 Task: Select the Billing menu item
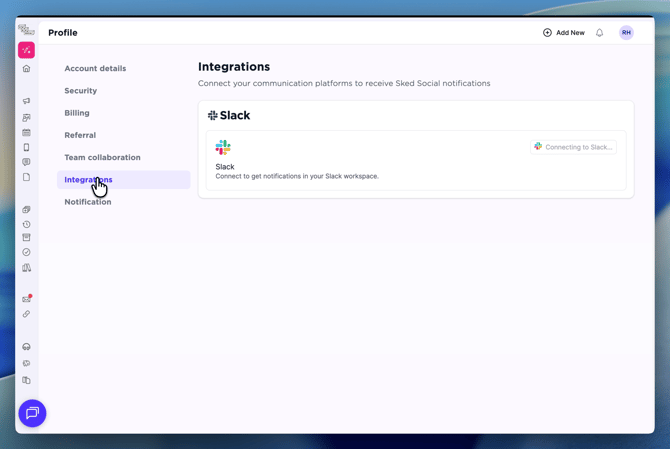tap(77, 113)
